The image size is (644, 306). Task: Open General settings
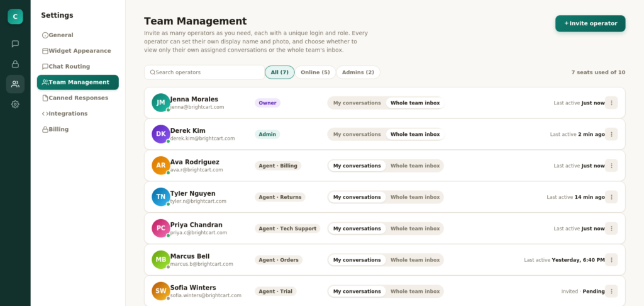pos(77,35)
